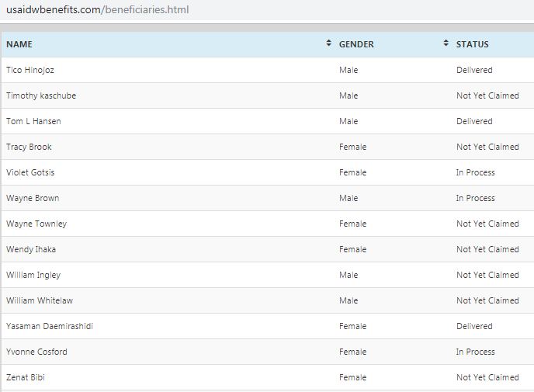Click Tico Hinojoz's Delivered status

(474, 70)
